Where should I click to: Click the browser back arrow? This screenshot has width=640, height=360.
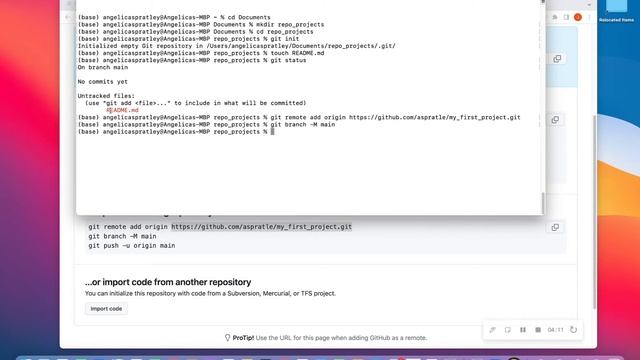pyautogui.click(x=68, y=17)
